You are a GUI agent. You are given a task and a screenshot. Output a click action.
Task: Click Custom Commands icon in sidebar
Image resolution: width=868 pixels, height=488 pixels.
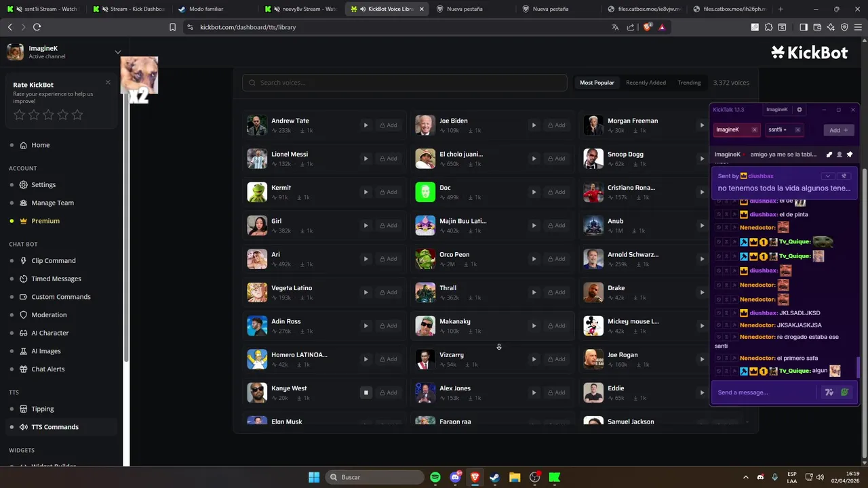[x=24, y=297]
